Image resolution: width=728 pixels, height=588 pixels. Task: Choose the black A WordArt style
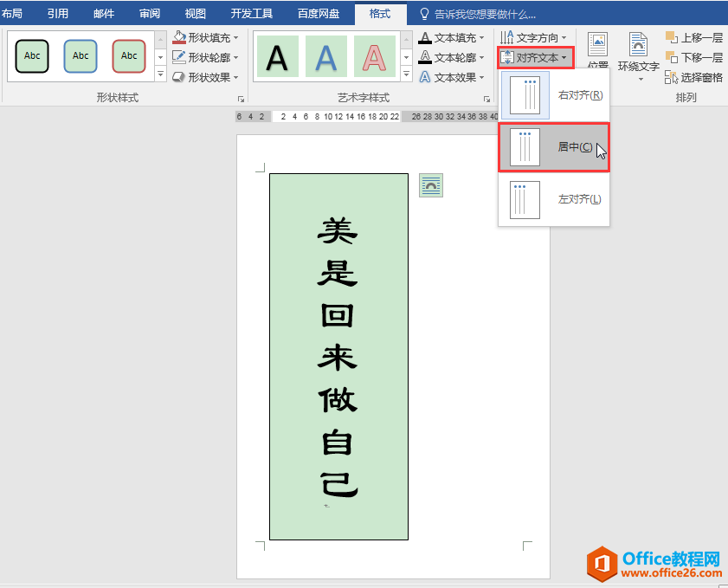[x=277, y=57]
